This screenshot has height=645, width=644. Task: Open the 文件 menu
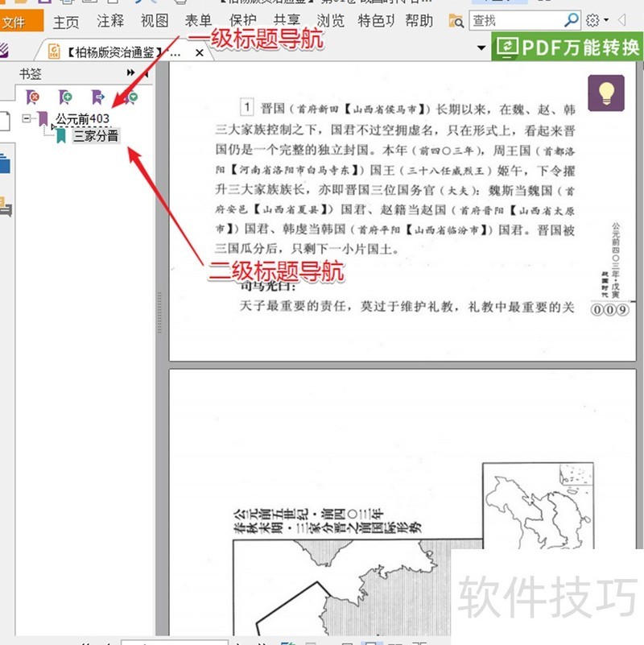21,22
